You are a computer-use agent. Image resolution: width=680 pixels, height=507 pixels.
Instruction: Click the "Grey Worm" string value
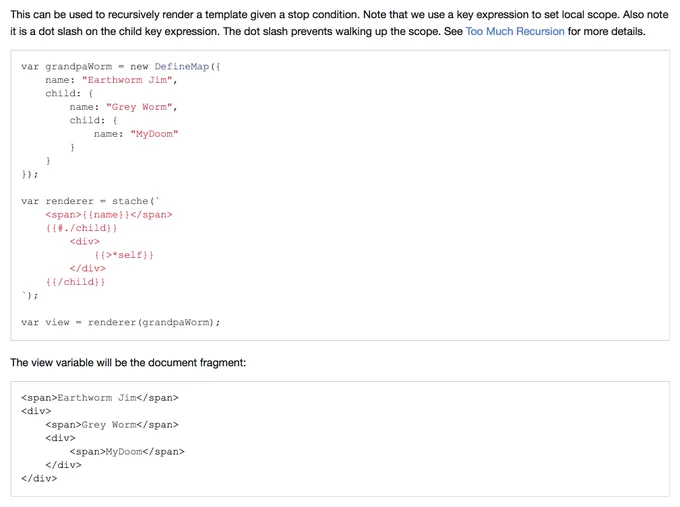coord(139,107)
